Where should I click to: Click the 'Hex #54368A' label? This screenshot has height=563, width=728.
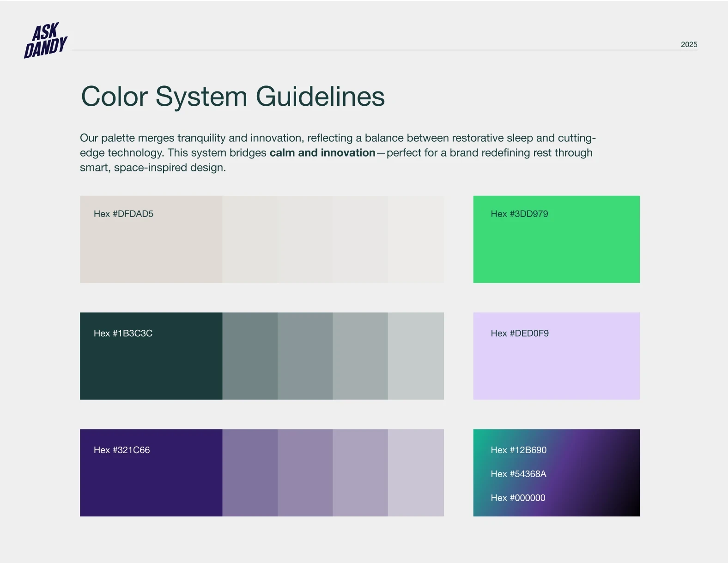pyautogui.click(x=518, y=474)
